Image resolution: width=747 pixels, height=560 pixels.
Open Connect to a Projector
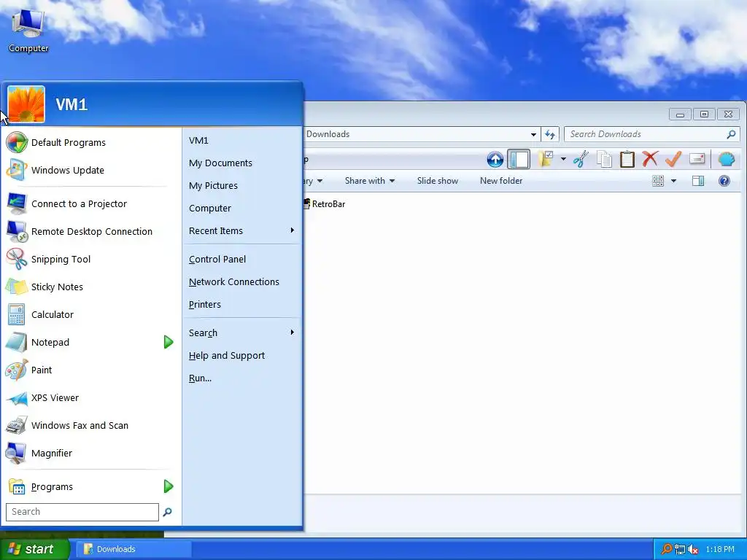click(x=89, y=204)
